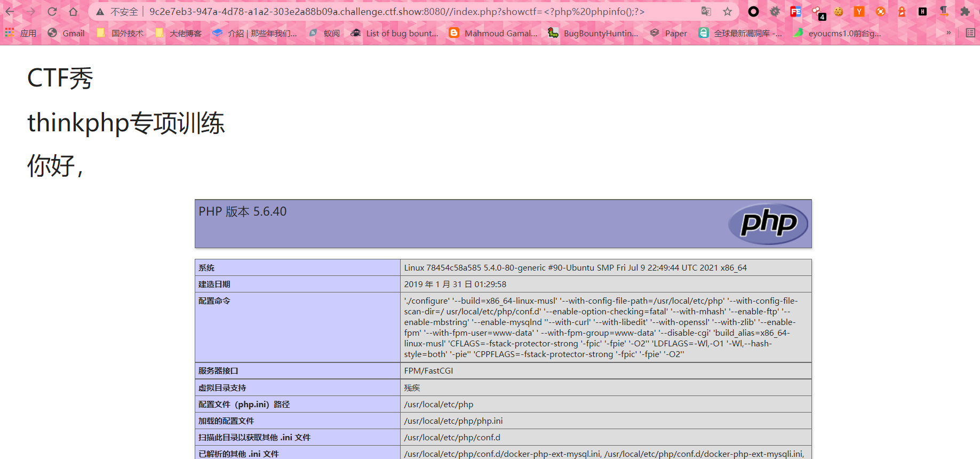The width and height of the screenshot is (980, 459).
Task: Click the /usr/local/etc/php/php.ini value
Action: pyautogui.click(x=453, y=421)
